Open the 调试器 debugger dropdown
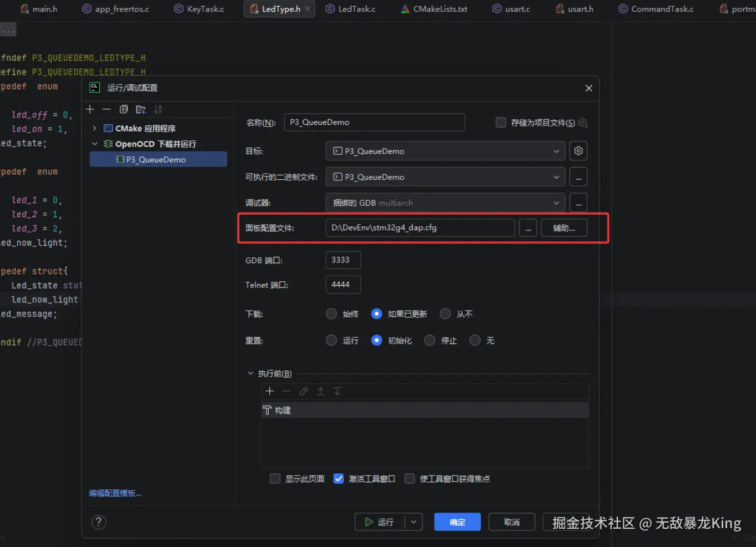 pyautogui.click(x=445, y=203)
